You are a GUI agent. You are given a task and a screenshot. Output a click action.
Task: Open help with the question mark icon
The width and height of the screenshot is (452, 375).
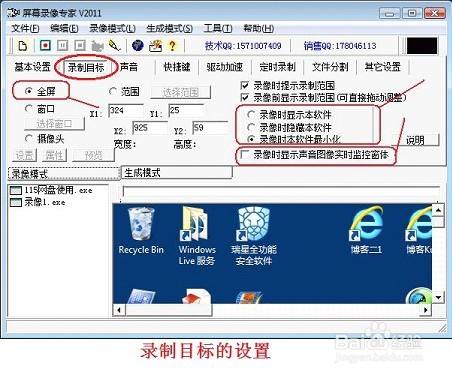(x=172, y=46)
